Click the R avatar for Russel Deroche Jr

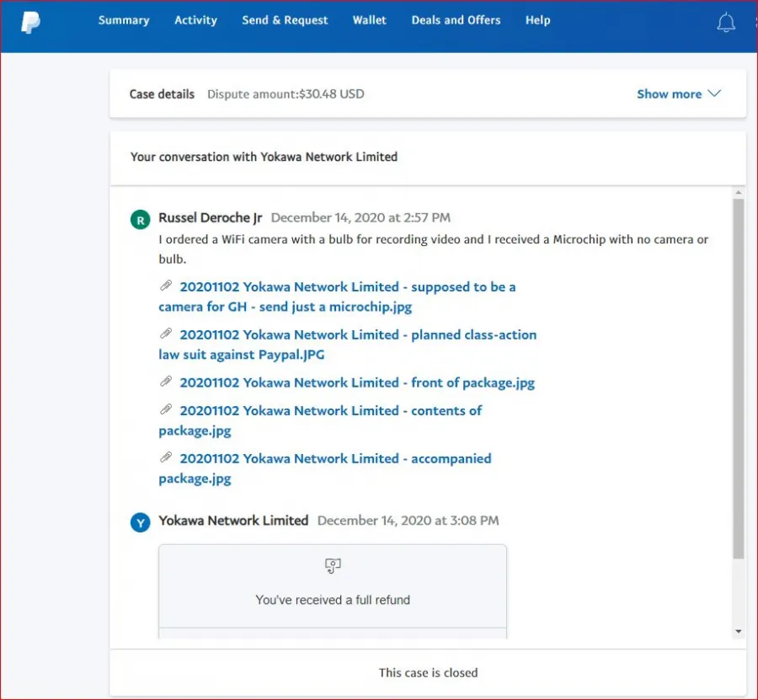pyautogui.click(x=140, y=220)
